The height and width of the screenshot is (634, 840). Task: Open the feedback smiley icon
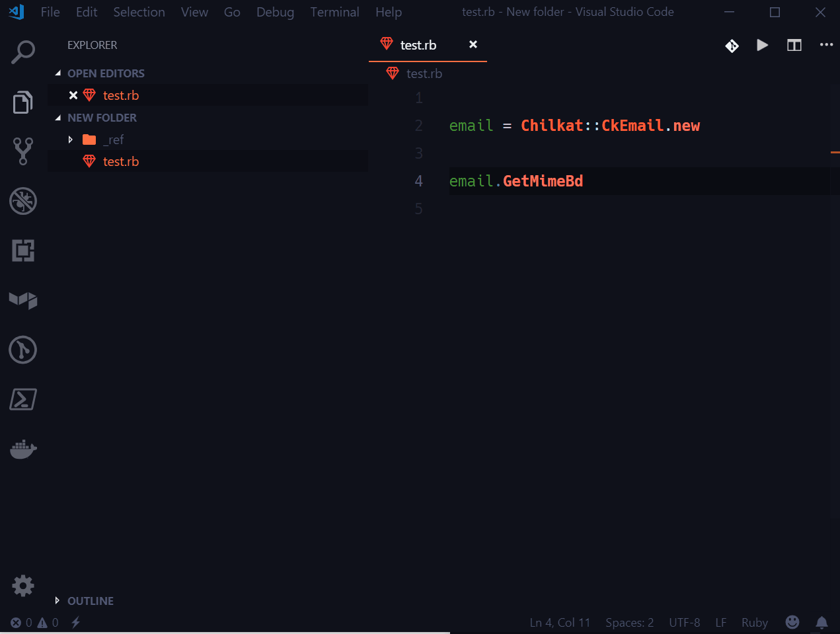(792, 622)
